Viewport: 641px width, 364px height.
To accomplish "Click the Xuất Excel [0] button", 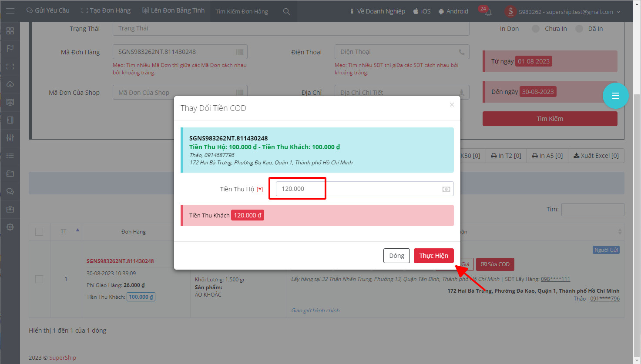I will (596, 156).
